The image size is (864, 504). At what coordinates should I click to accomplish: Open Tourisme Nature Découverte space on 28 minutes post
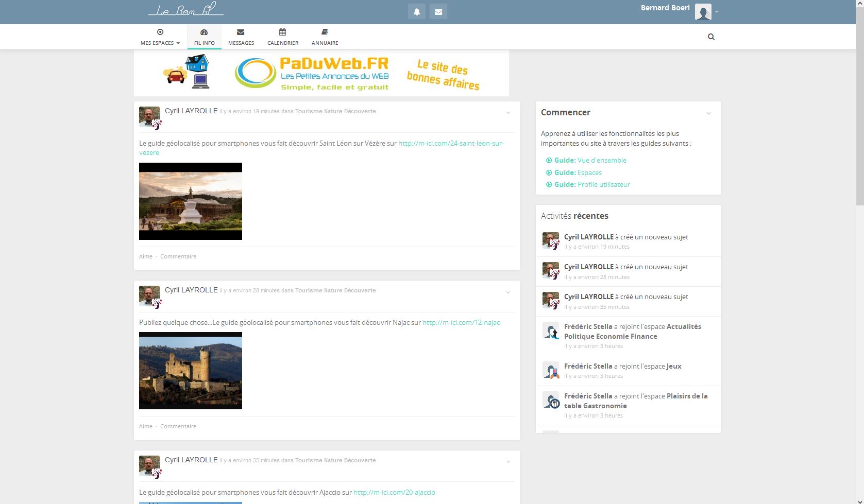point(335,290)
